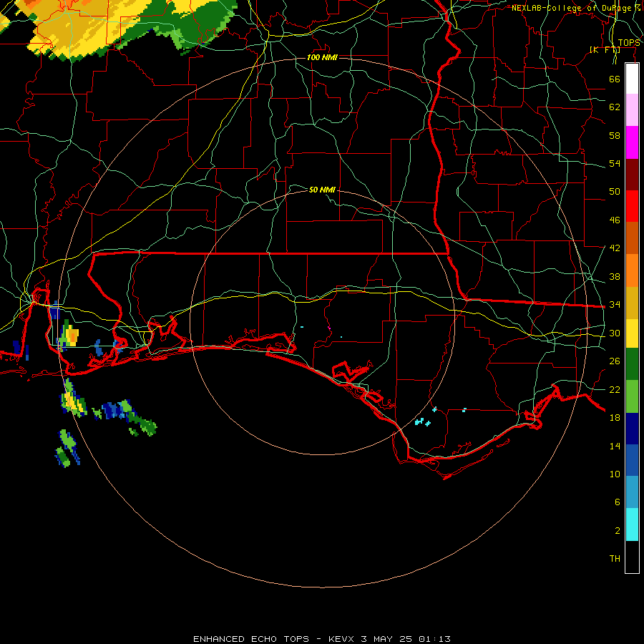Click the 01:13 timestamp in the caption
Viewport: 644px width, 644px height.
pyautogui.click(x=434, y=639)
